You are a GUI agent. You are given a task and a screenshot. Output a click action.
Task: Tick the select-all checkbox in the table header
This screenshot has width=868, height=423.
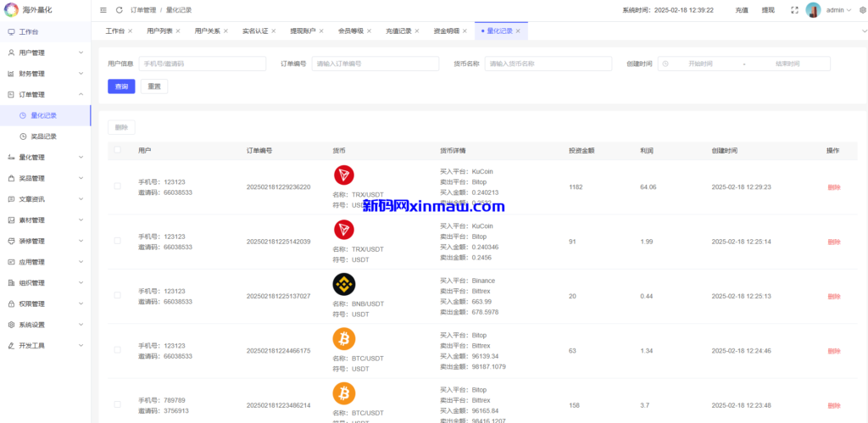[117, 149]
